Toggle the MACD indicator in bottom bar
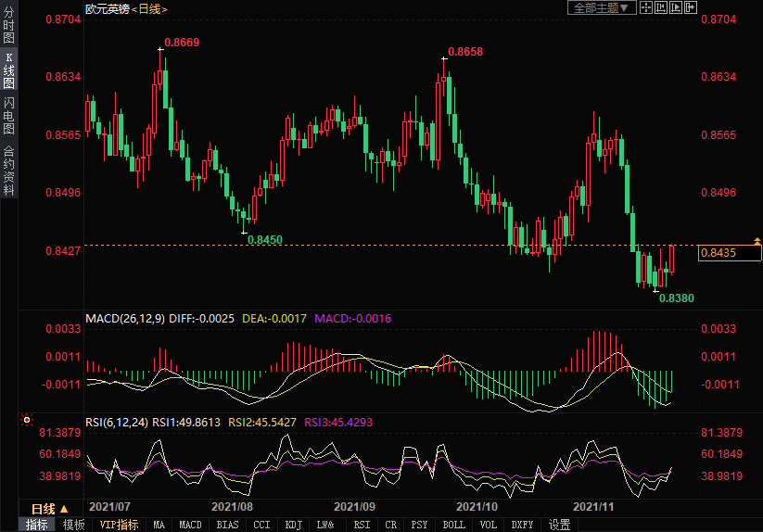Screen dimensions: 763x532 190,525
